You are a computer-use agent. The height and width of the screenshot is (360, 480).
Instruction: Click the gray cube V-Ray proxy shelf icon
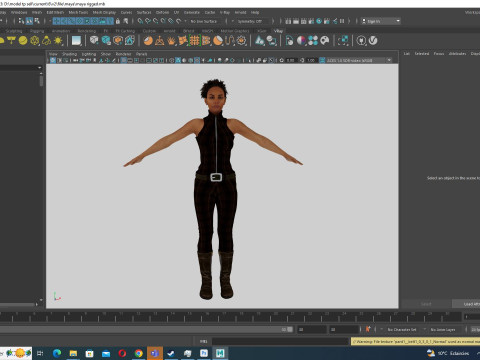click(94, 41)
